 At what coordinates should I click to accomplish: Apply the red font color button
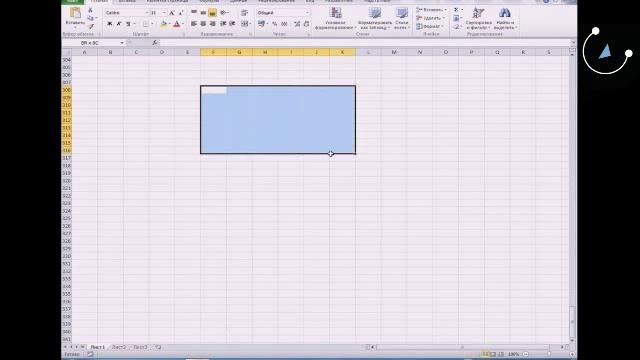coord(177,24)
